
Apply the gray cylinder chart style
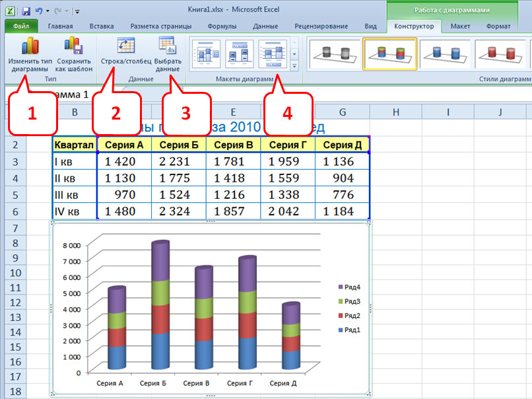[334, 54]
